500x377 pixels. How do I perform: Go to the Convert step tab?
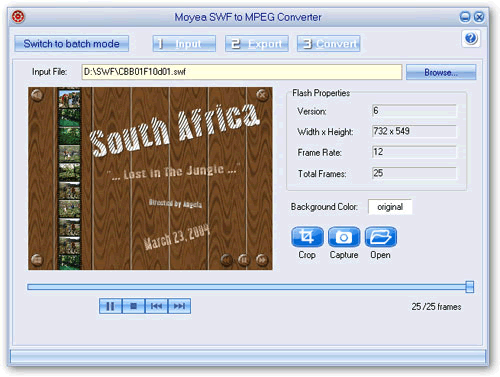click(x=329, y=44)
